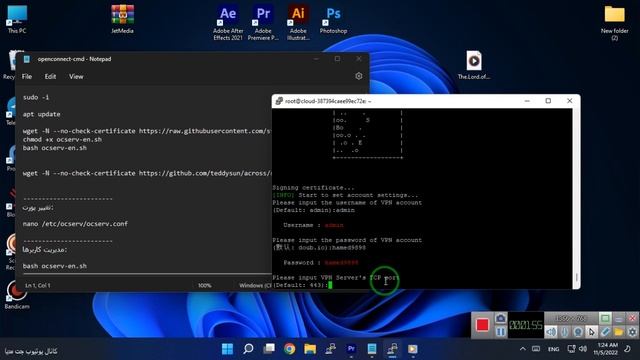Image resolution: width=640 pixels, height=360 pixels.
Task: Select the Adobe After Effects 2021 shortcut
Action: pos(228,23)
